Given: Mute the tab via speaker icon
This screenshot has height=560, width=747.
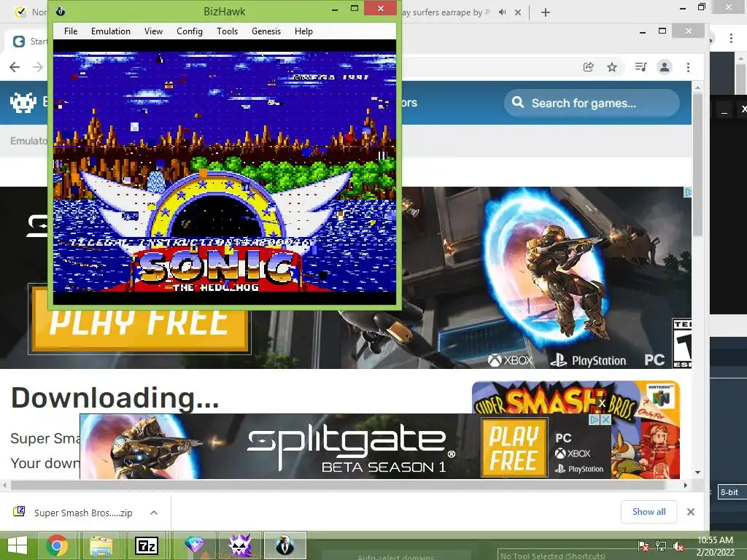Looking at the screenshot, I should tap(502, 12).
